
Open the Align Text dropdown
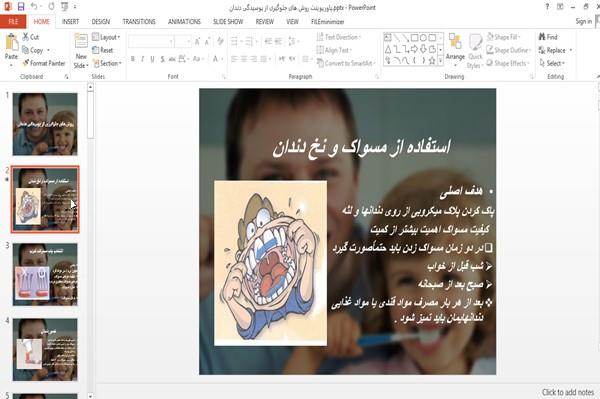tap(334, 50)
